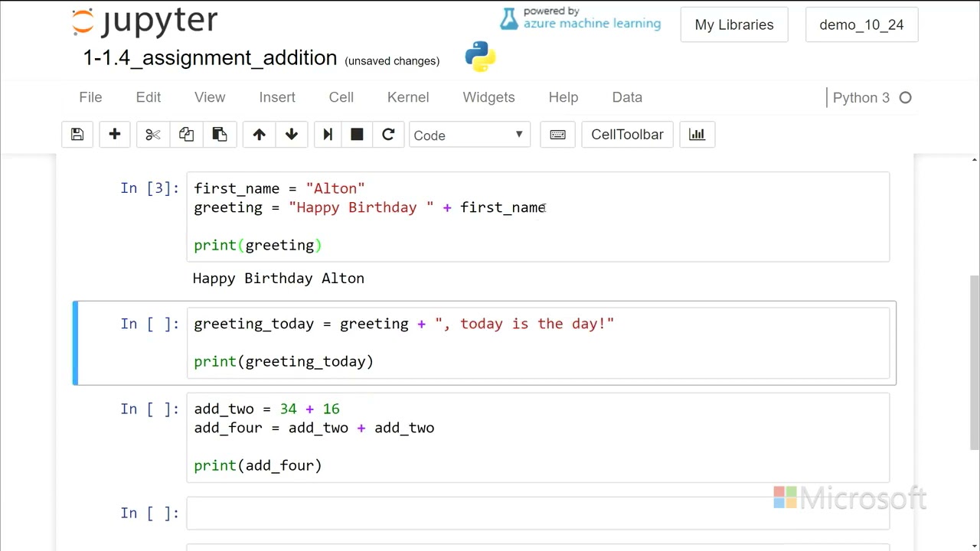
Task: Open command palette keyboard icon
Action: point(558,135)
